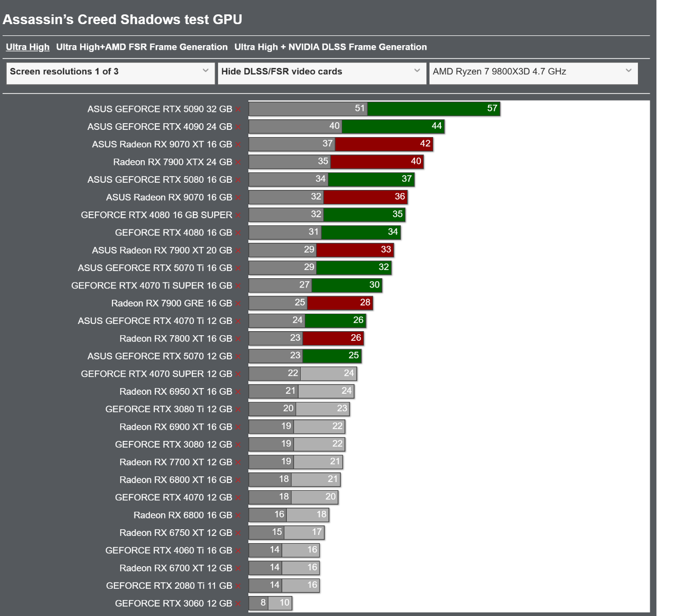Click red X beside ASUS Radeon RX 9070 XT
682x616 pixels.
tap(239, 145)
